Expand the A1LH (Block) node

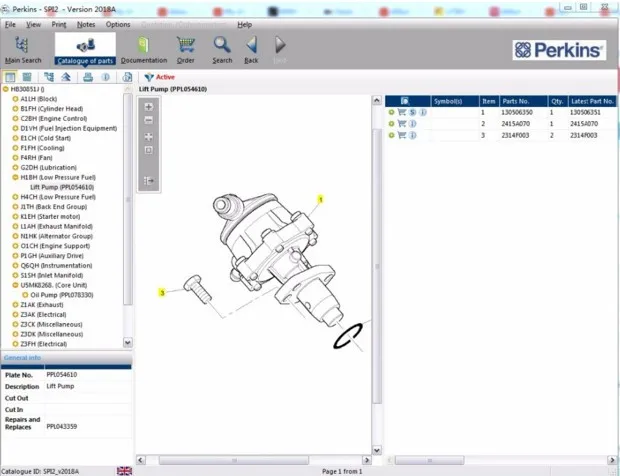tap(15, 99)
